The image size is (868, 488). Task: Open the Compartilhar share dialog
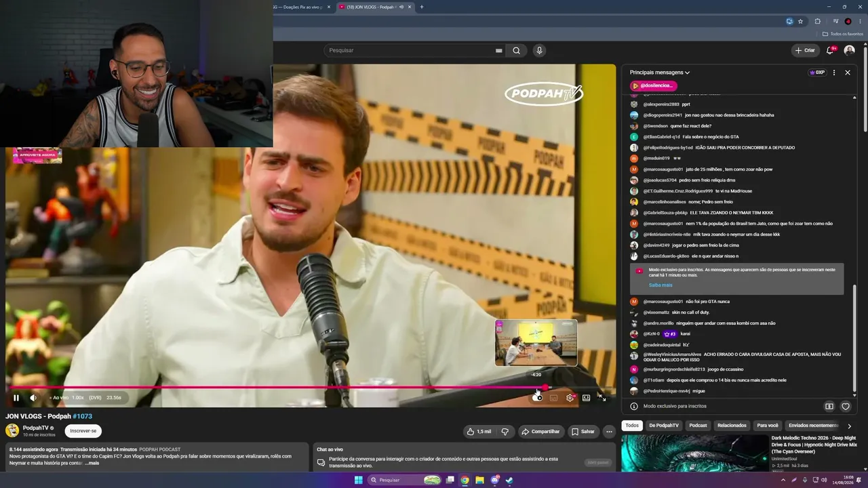(540, 432)
